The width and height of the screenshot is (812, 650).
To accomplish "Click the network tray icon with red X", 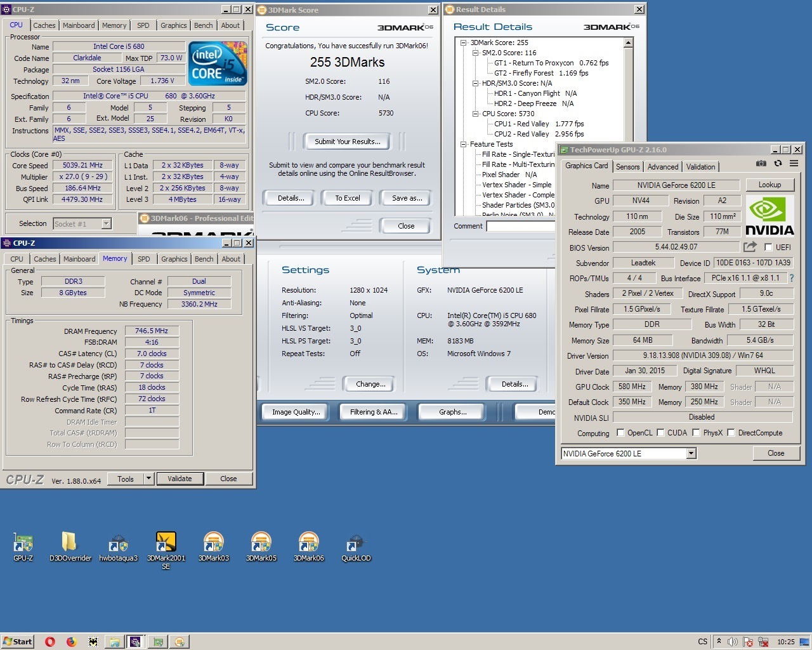I will point(763,642).
